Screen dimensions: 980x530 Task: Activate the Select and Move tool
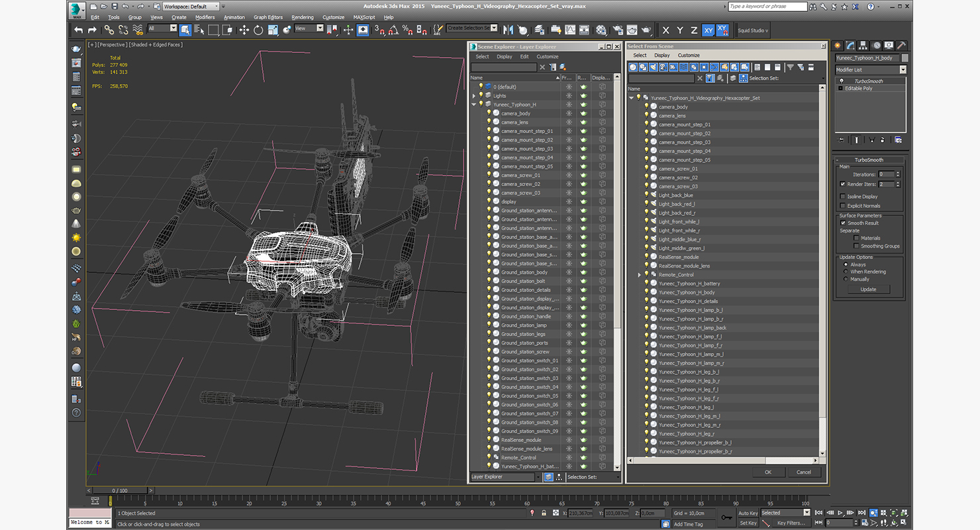tap(244, 30)
